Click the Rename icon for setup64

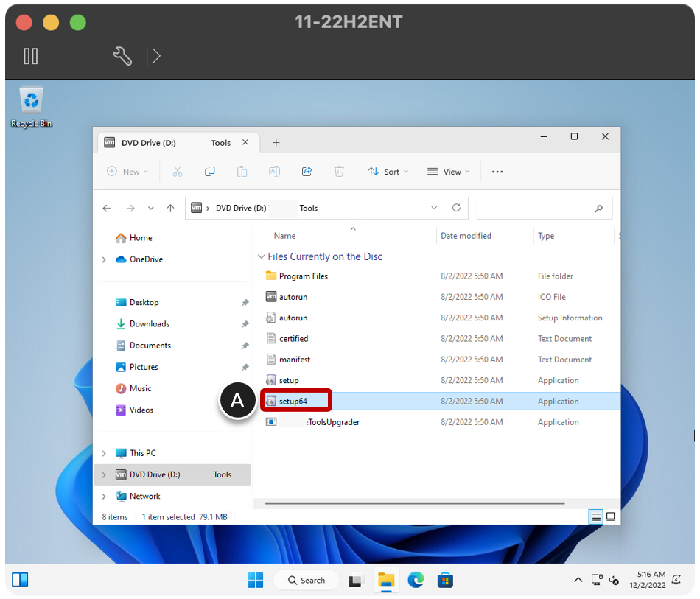tap(274, 171)
